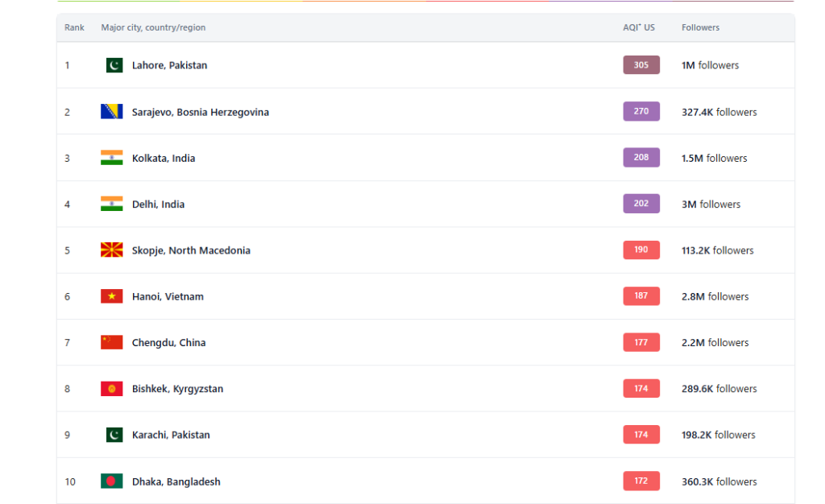The image size is (825, 504).
Task: Click the Vietnam flag beside Hanoi
Action: pos(111,296)
